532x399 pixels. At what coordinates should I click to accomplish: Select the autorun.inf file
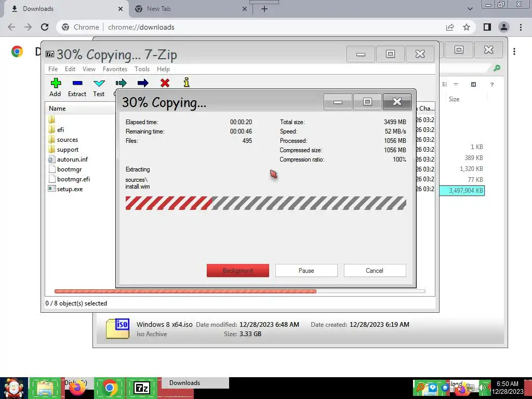click(x=72, y=159)
